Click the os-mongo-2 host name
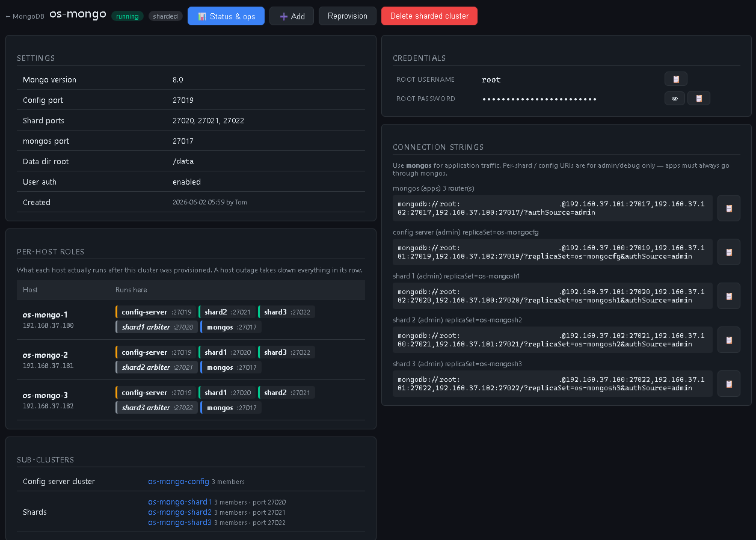This screenshot has height=540, width=756. point(45,355)
